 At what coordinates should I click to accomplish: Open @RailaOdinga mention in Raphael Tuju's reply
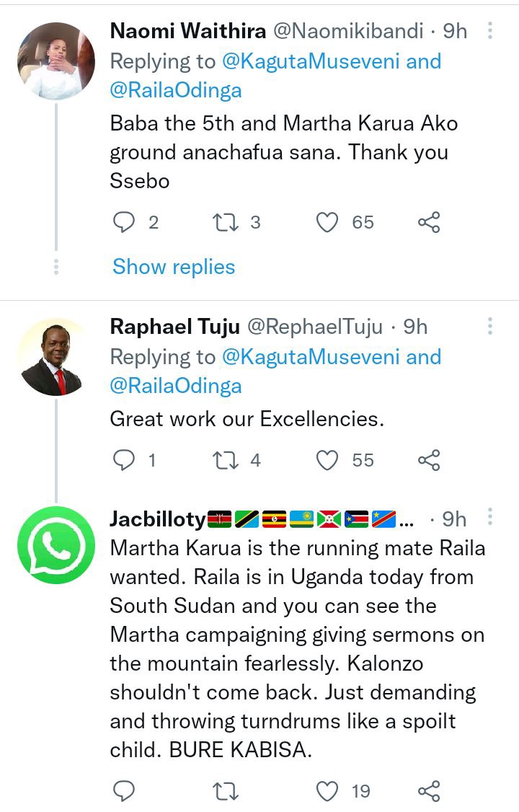[x=176, y=386]
